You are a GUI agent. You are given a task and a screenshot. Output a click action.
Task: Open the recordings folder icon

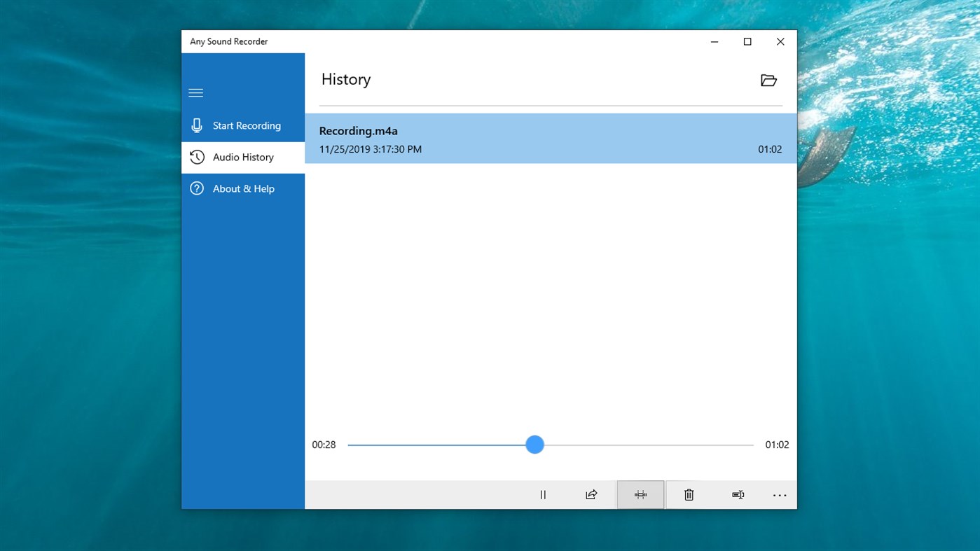tap(768, 80)
